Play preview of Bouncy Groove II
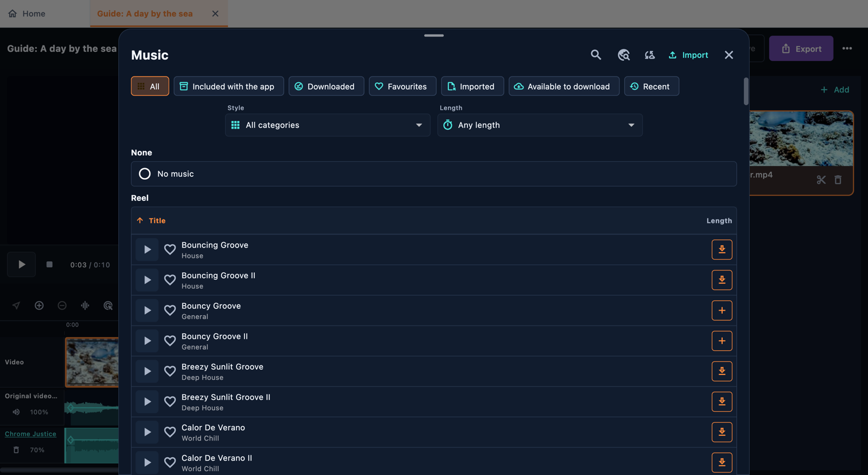Image resolution: width=868 pixels, height=475 pixels. (147, 341)
